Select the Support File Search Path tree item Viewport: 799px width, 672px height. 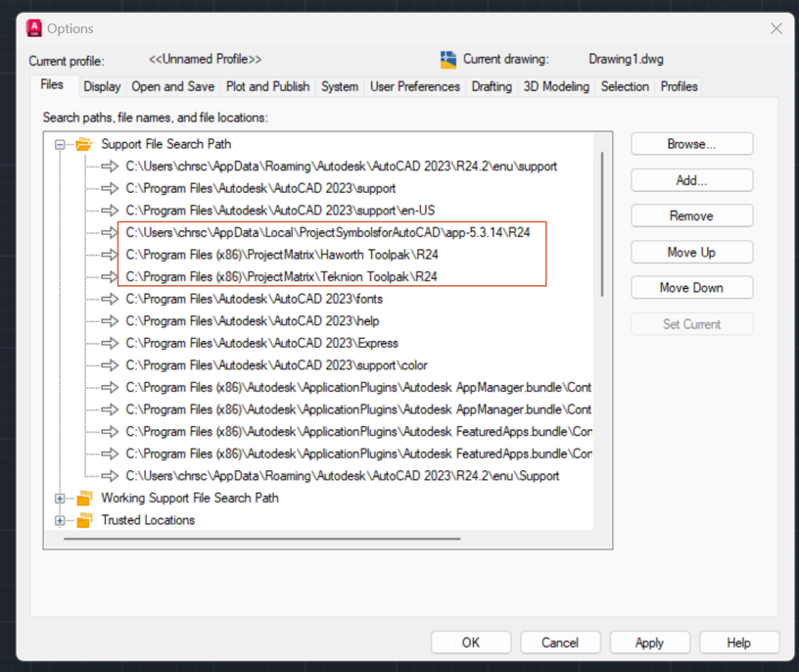tap(166, 144)
